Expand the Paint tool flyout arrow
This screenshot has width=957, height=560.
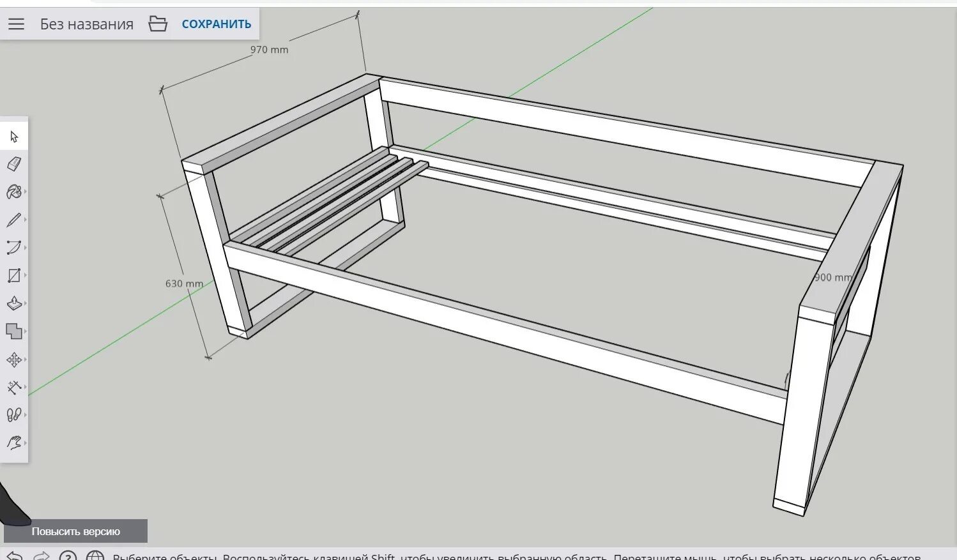tap(26, 192)
